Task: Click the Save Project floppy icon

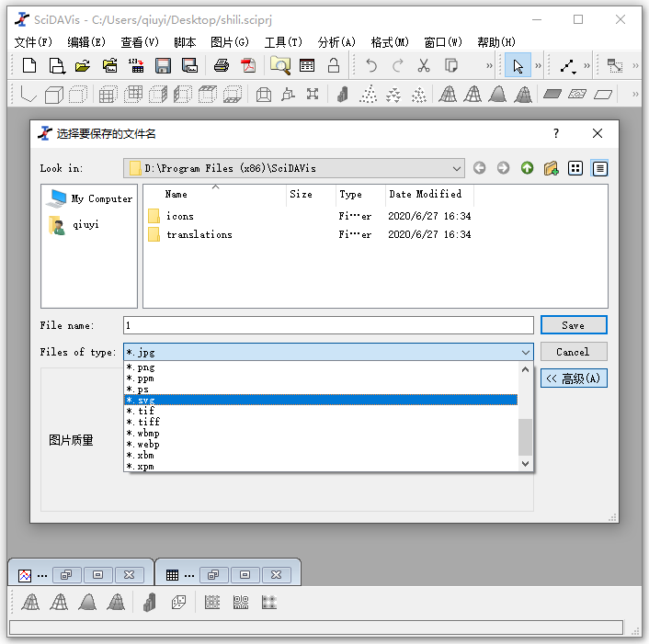Action: (164, 65)
